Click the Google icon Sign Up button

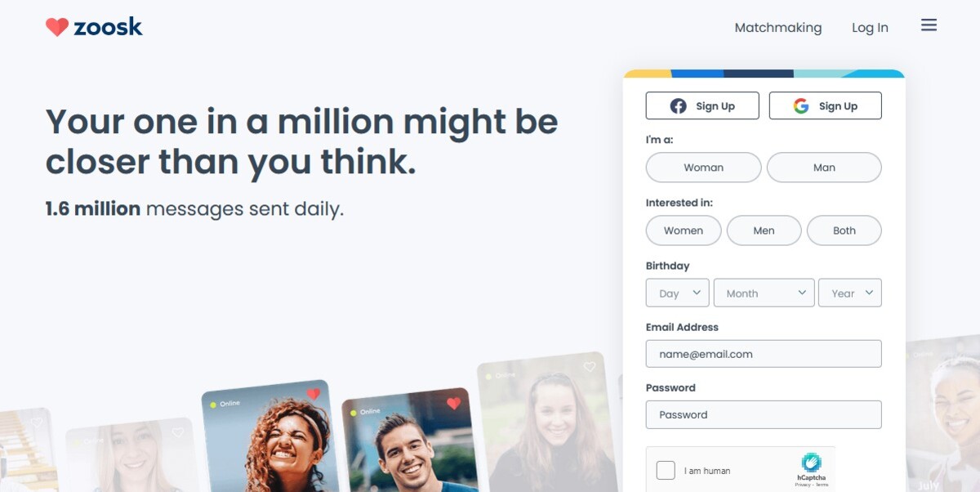click(826, 105)
